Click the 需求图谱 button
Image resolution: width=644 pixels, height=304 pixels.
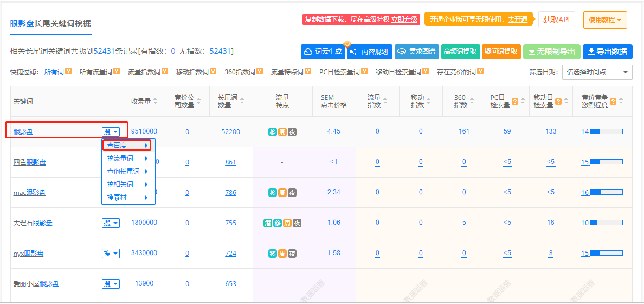coord(417,52)
